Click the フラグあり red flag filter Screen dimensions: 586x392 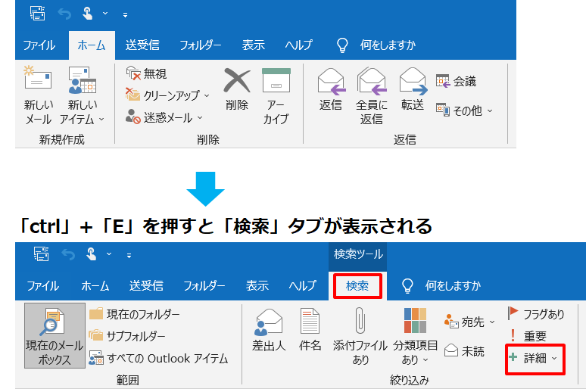[x=513, y=313]
